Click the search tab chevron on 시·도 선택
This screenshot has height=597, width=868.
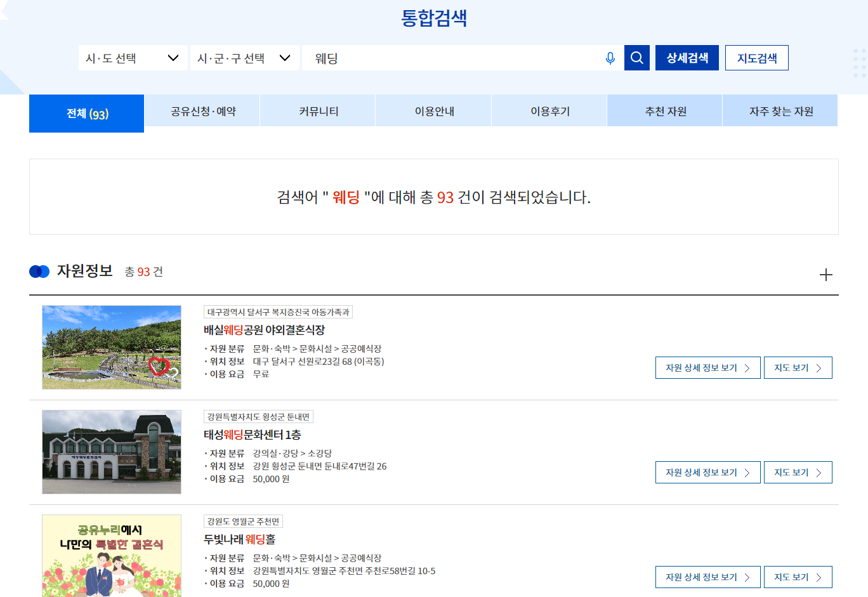pos(173,58)
